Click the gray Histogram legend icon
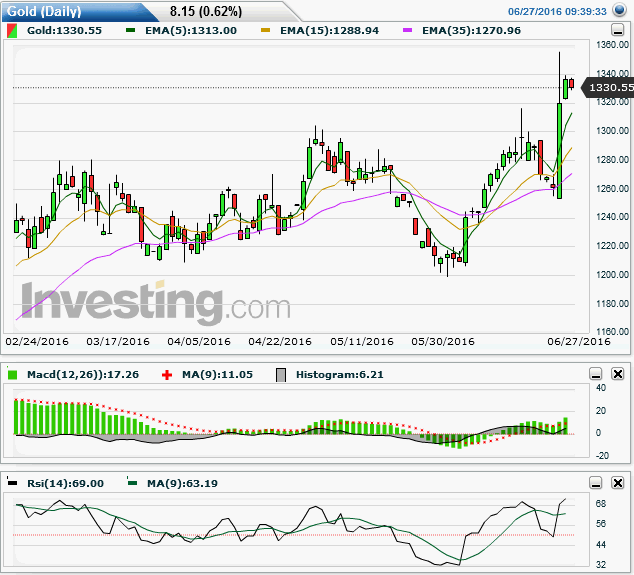This screenshot has width=634, height=575. pyautogui.click(x=281, y=375)
